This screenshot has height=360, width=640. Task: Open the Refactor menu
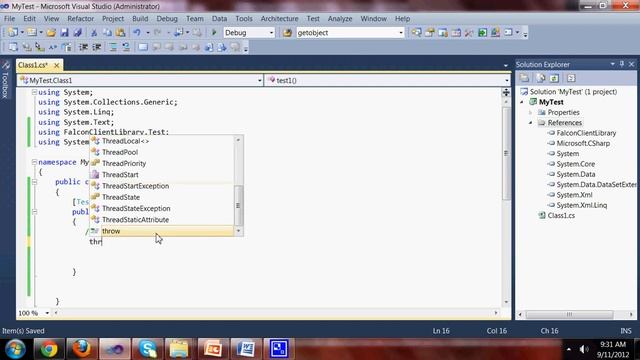coord(80,19)
